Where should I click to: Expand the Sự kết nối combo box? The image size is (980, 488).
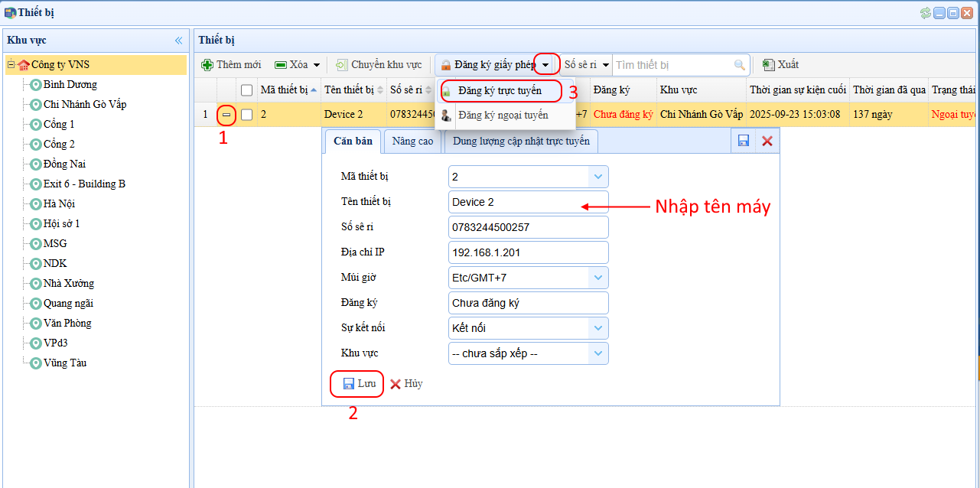tap(597, 328)
